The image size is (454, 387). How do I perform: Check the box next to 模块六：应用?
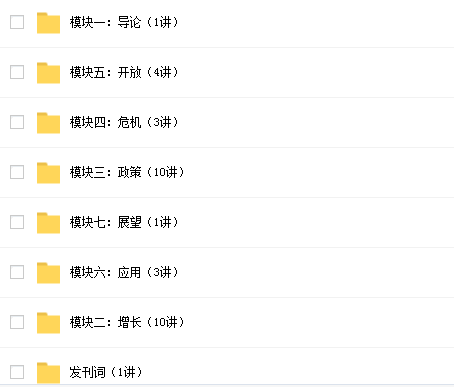coord(17,272)
